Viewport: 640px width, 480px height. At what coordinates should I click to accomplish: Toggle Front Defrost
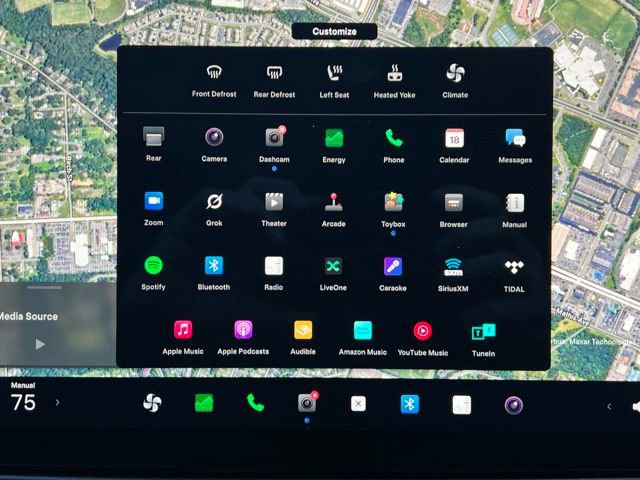214,73
